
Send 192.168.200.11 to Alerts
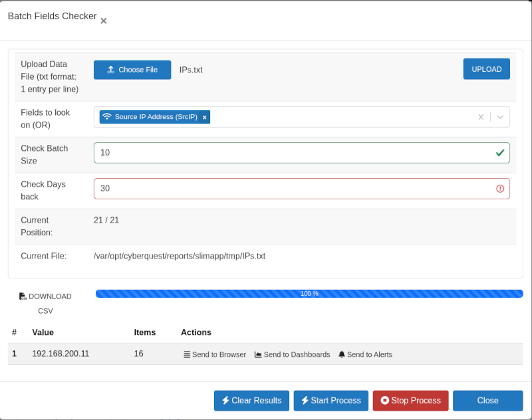click(365, 355)
